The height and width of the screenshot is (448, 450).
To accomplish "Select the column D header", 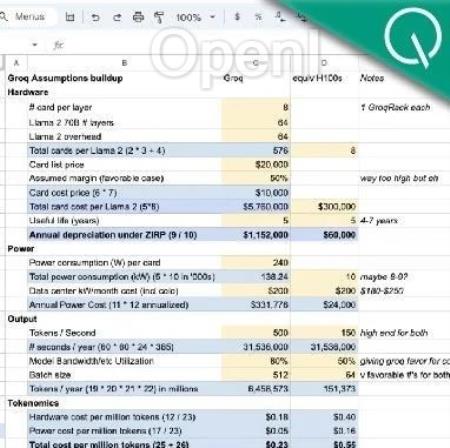I will point(324,63).
